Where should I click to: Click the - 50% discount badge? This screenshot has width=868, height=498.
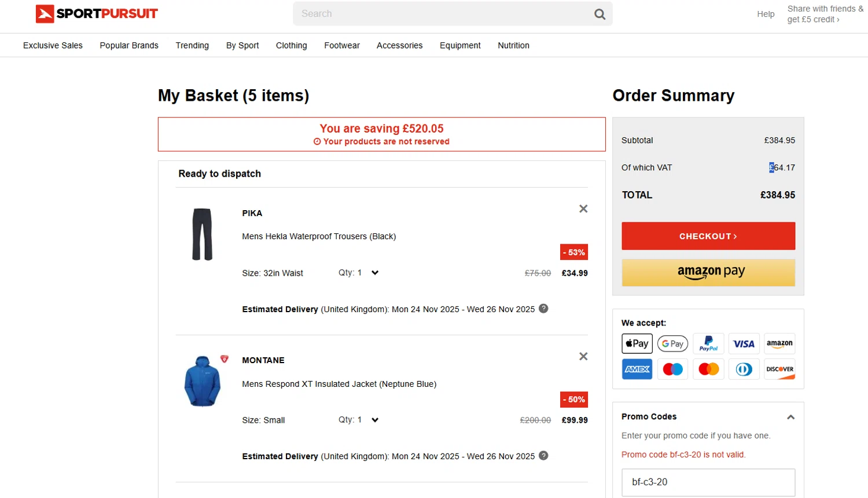pos(574,400)
